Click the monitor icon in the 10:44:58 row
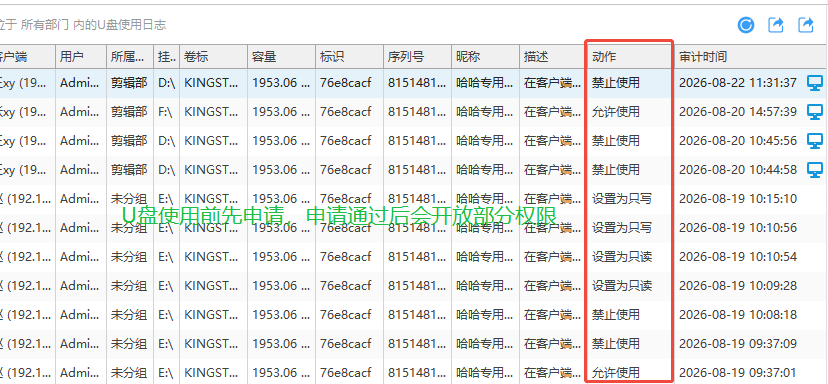This screenshot has height=384, width=828. click(815, 170)
